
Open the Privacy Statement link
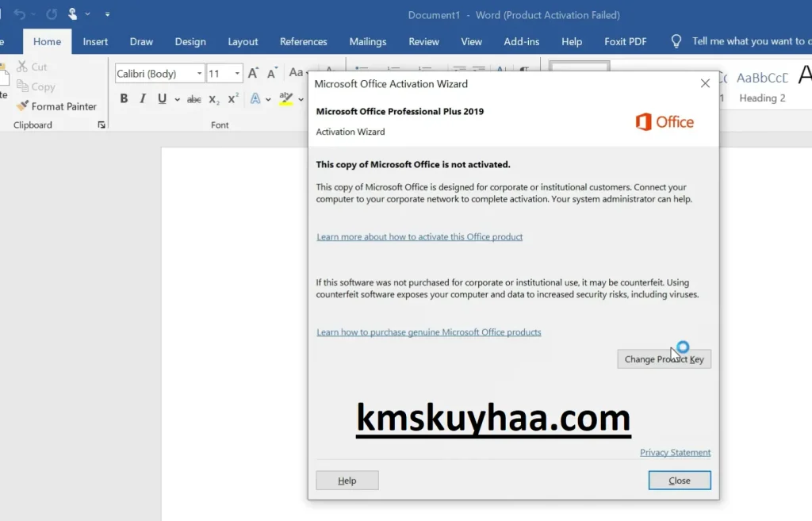(x=675, y=452)
